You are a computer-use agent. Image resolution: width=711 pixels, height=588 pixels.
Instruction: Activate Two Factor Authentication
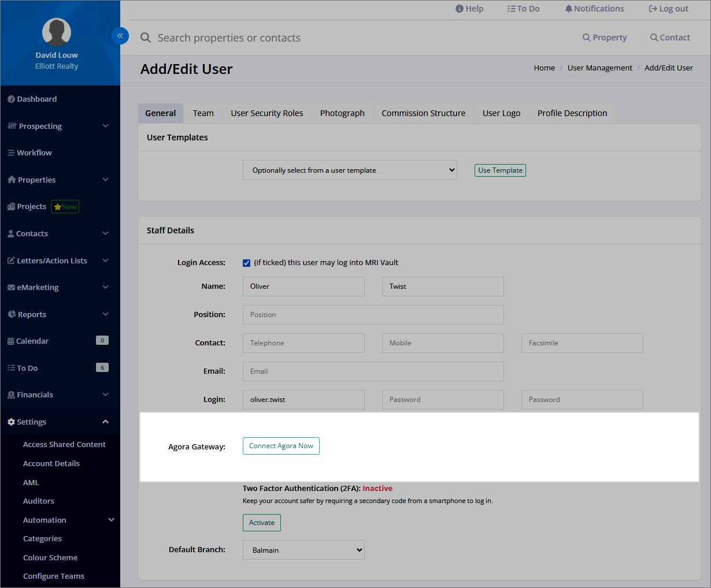coord(261,522)
